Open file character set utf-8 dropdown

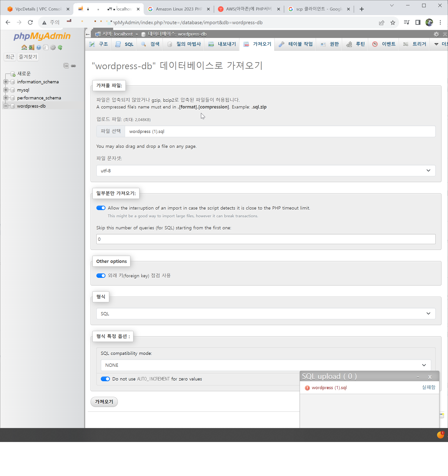coord(266,170)
